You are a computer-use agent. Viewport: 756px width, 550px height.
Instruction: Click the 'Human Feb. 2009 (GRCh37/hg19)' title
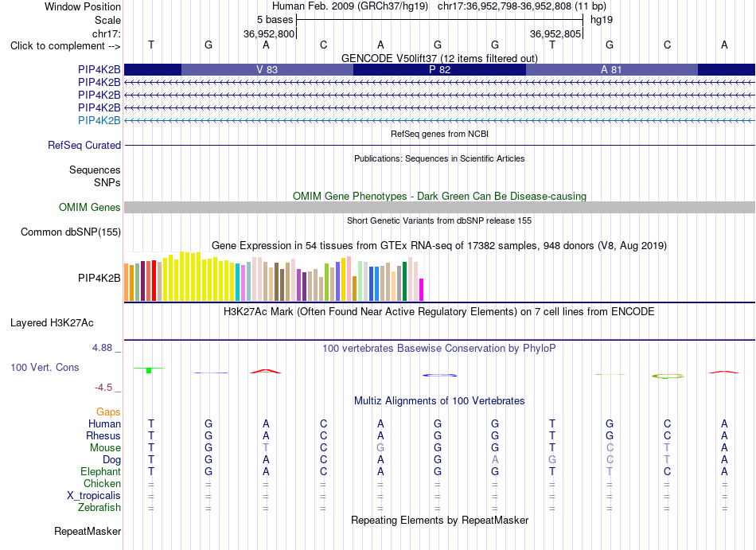[x=350, y=6]
